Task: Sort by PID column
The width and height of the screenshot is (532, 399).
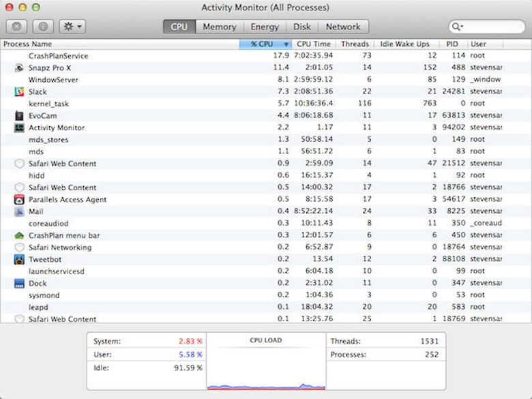Action: tap(453, 44)
